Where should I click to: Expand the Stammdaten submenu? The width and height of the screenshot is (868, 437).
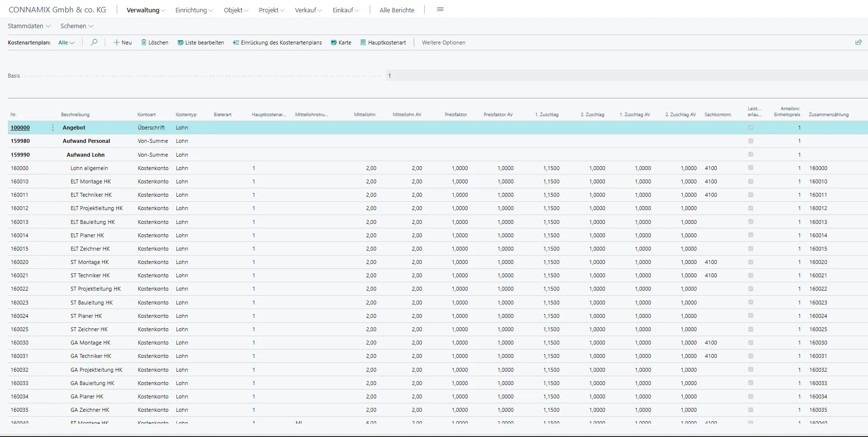29,26
